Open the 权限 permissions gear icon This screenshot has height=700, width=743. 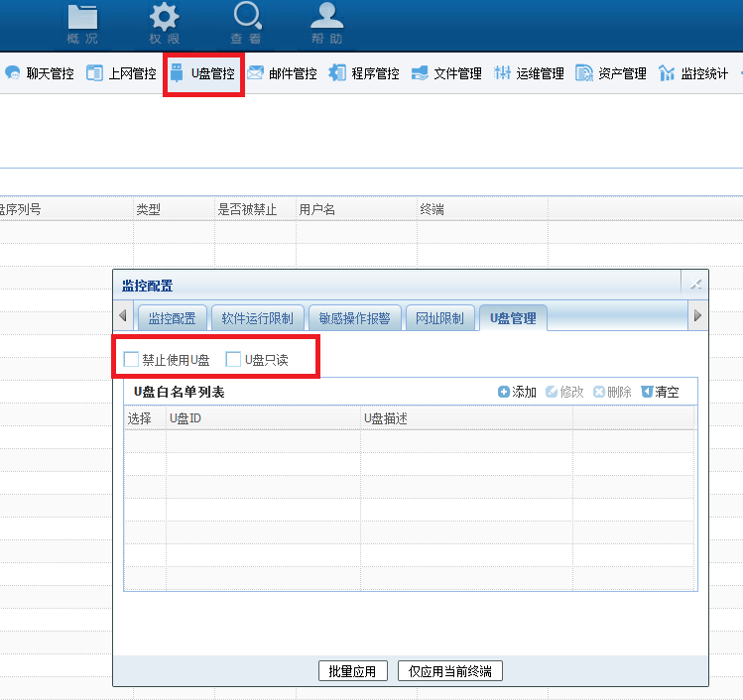click(165, 17)
